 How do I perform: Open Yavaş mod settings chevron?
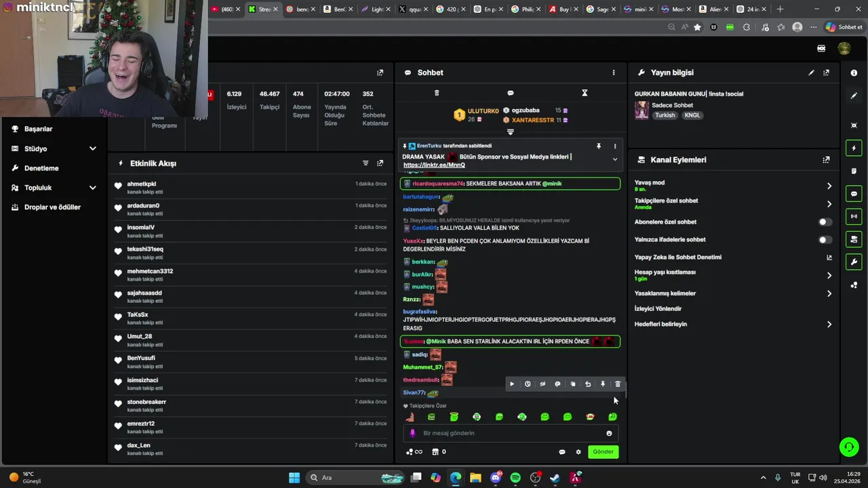pyautogui.click(x=829, y=186)
